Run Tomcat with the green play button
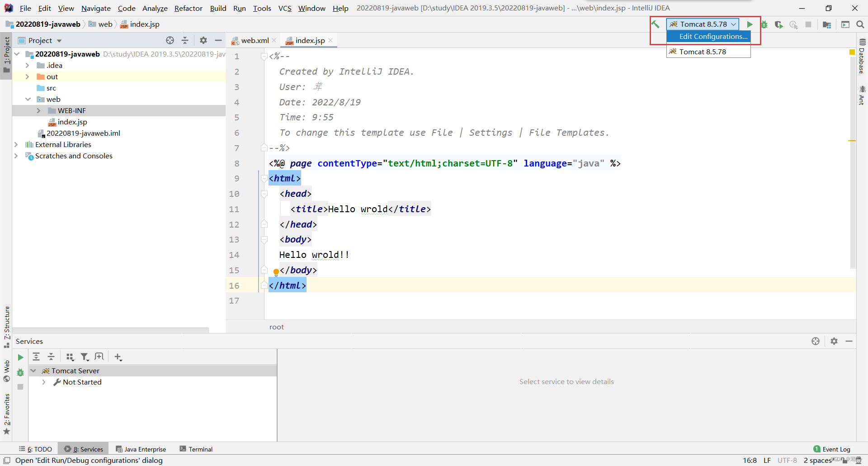 coord(750,24)
